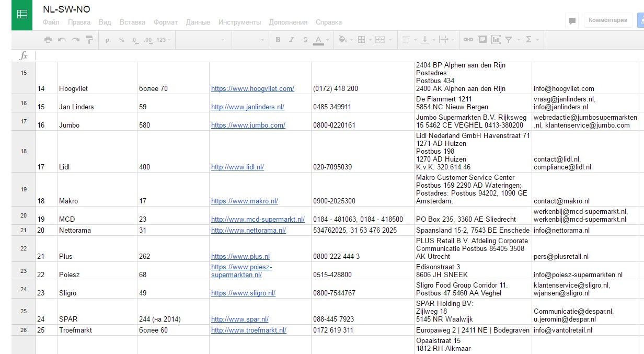Open the hoogvliet.com website link
This screenshot has width=644, height=354.
coord(252,89)
